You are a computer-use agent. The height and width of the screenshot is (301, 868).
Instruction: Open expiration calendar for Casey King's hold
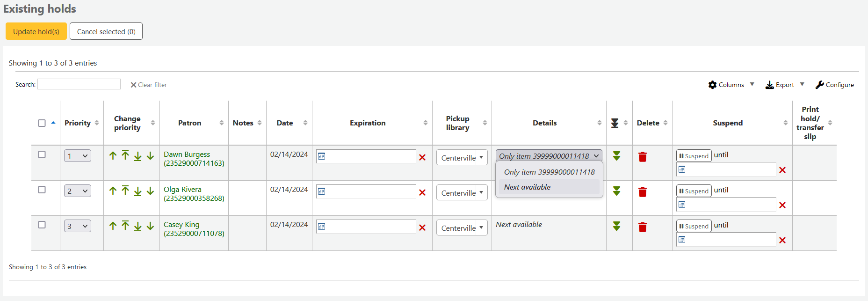(322, 227)
